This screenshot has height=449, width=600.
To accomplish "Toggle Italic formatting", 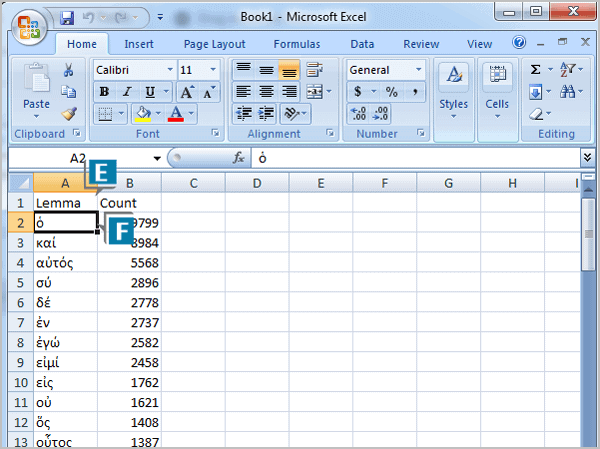I will click(126, 92).
